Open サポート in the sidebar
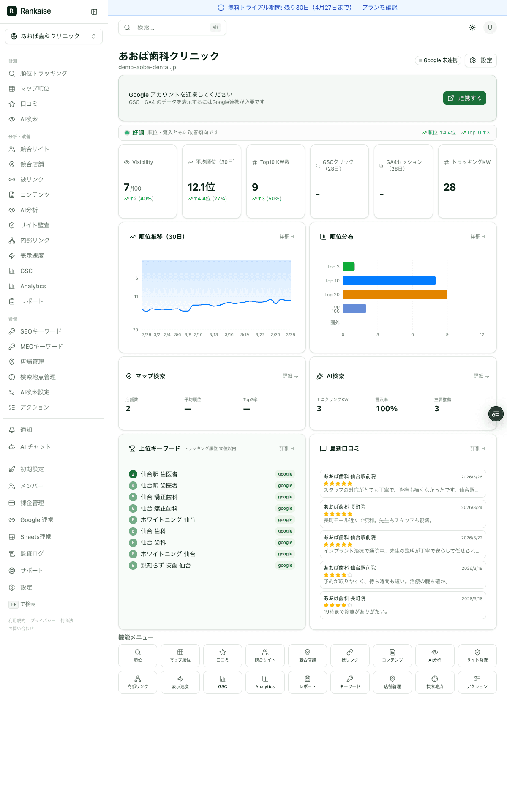Viewport: 507px width, 812px height. point(54,571)
